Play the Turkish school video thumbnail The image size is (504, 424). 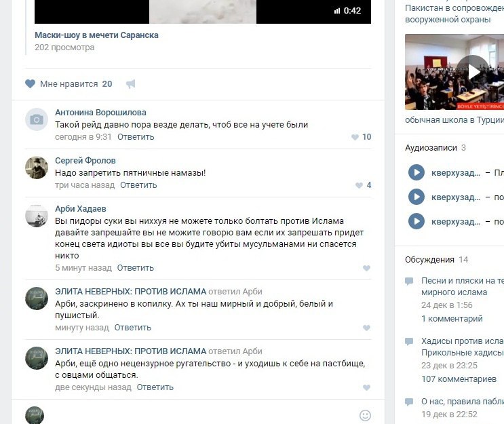(x=454, y=72)
